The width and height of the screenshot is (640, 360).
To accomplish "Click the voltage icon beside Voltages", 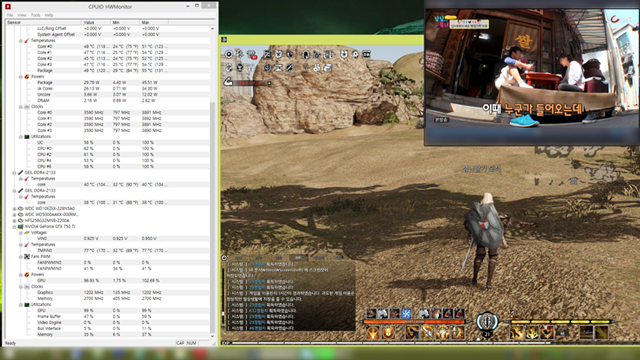I will [27, 233].
